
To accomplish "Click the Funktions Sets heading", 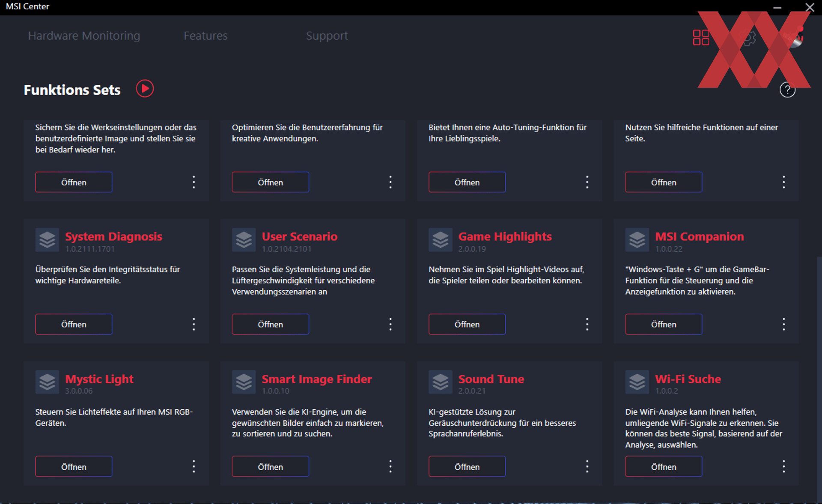I will coord(72,90).
